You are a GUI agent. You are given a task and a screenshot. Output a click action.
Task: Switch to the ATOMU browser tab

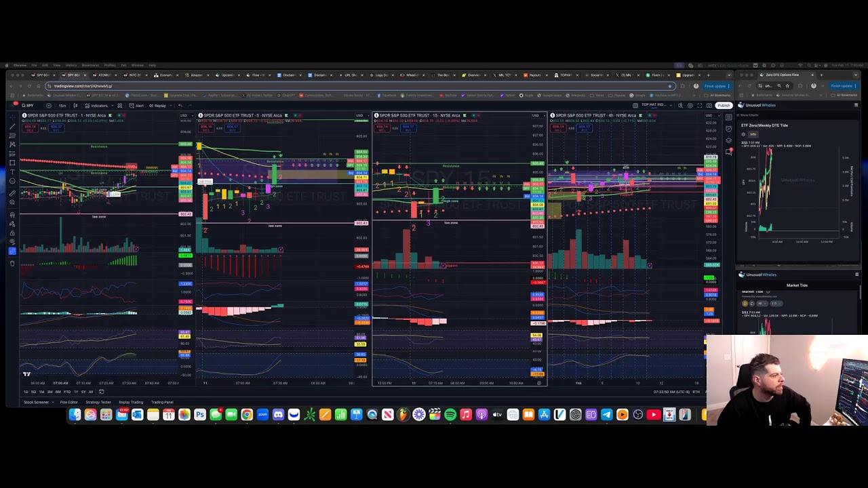(x=104, y=75)
